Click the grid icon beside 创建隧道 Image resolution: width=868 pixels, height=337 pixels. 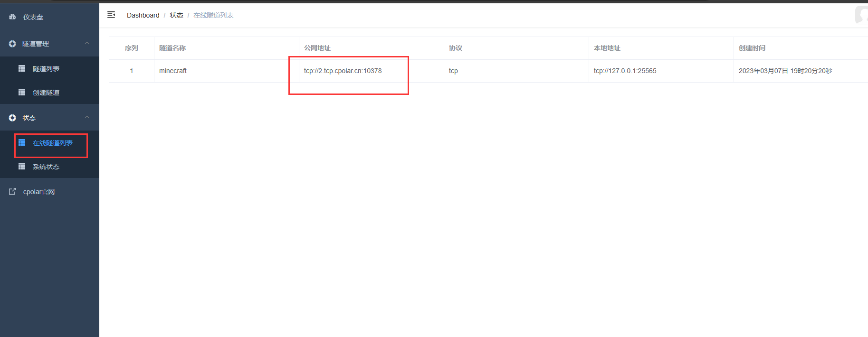(22, 93)
